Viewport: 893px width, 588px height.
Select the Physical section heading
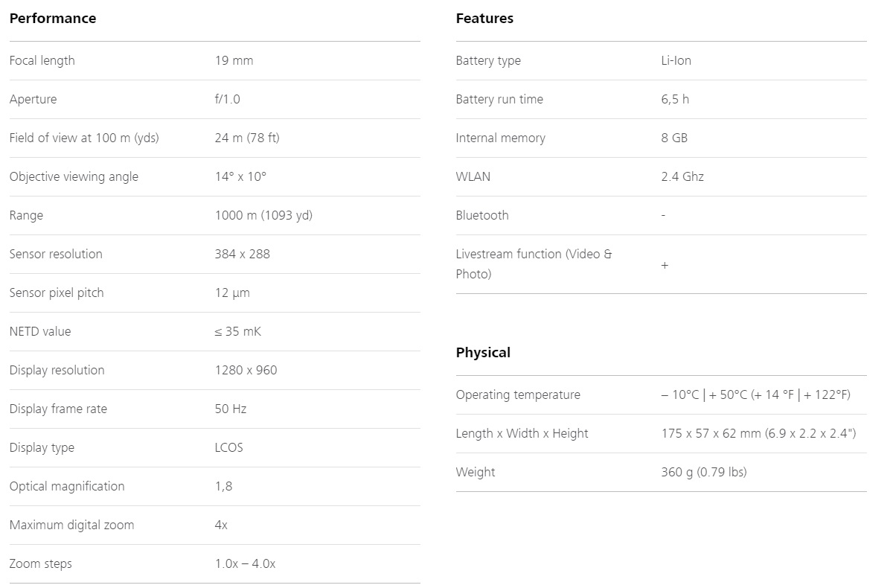pyautogui.click(x=483, y=353)
